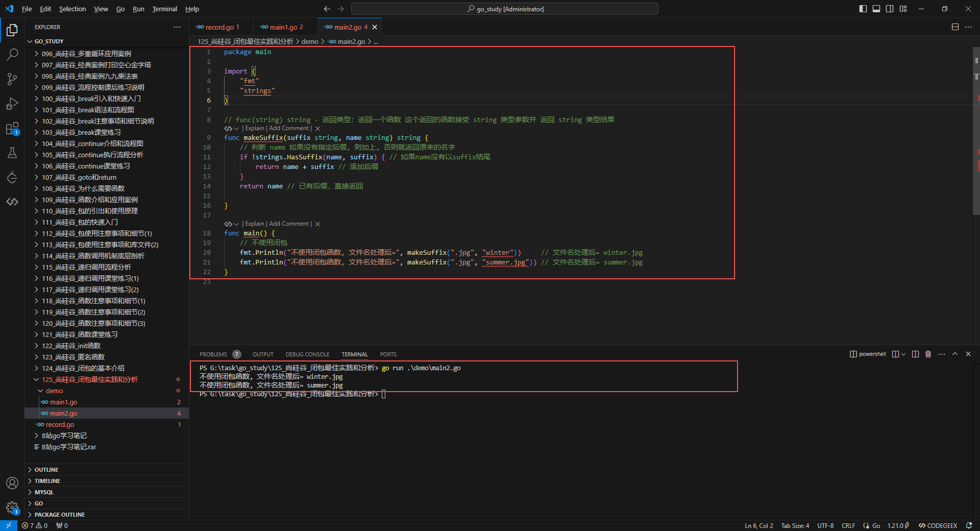Screen dimensions: 980x531
Task: Open the File menu
Action: pyautogui.click(x=27, y=9)
